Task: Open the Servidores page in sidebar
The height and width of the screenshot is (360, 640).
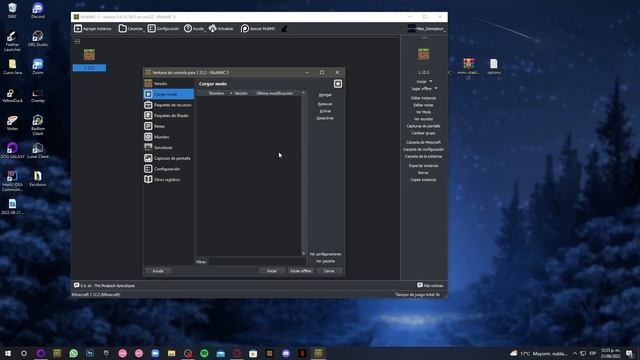Action: (x=169, y=147)
